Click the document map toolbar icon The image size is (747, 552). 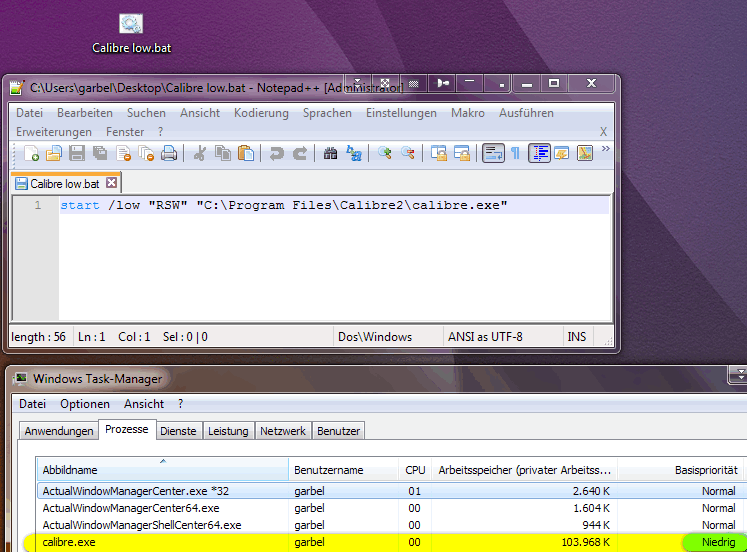pyautogui.click(x=585, y=153)
